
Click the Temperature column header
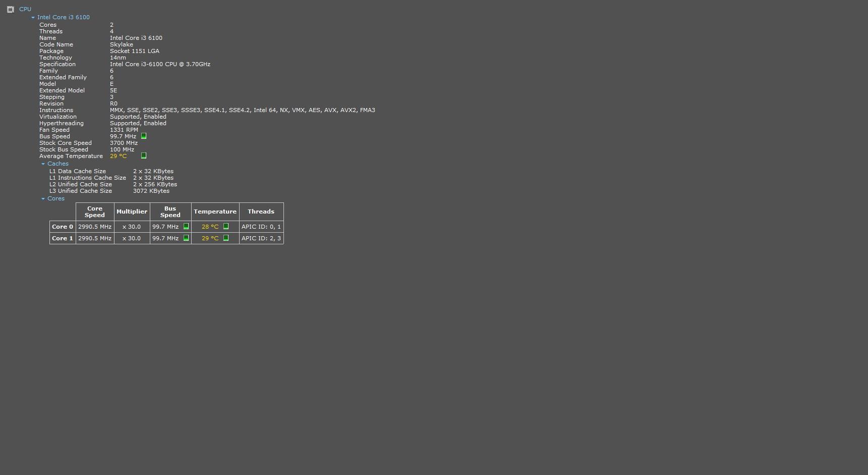pos(215,212)
